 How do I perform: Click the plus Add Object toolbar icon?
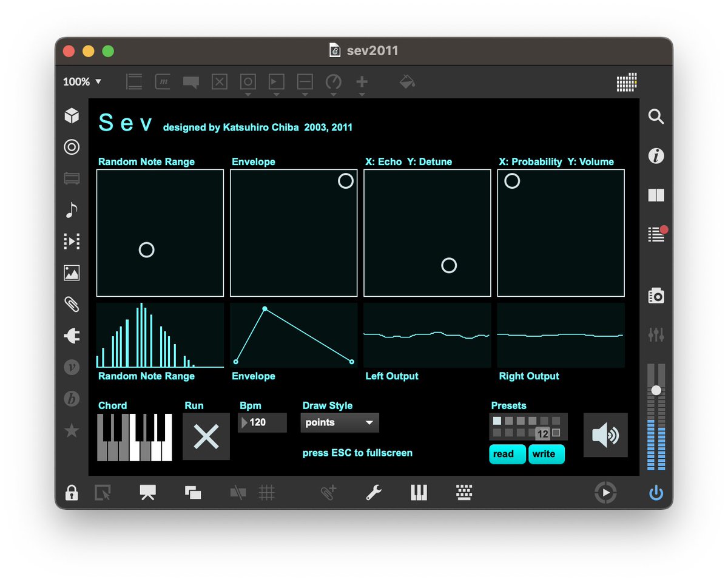pos(362,81)
